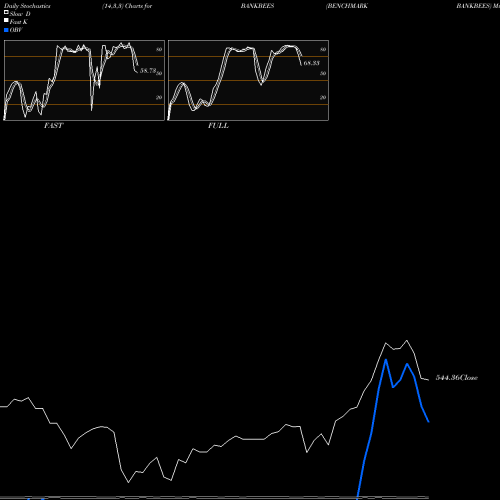Click the Fast K legend swatch
Image resolution: width=500 pixels, height=500 pixels.
(6, 20)
